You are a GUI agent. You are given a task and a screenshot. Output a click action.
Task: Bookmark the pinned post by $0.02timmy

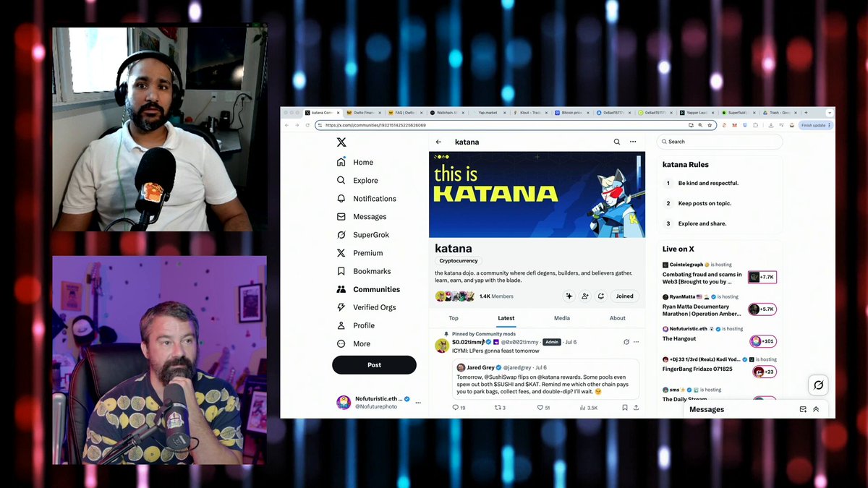pos(625,408)
